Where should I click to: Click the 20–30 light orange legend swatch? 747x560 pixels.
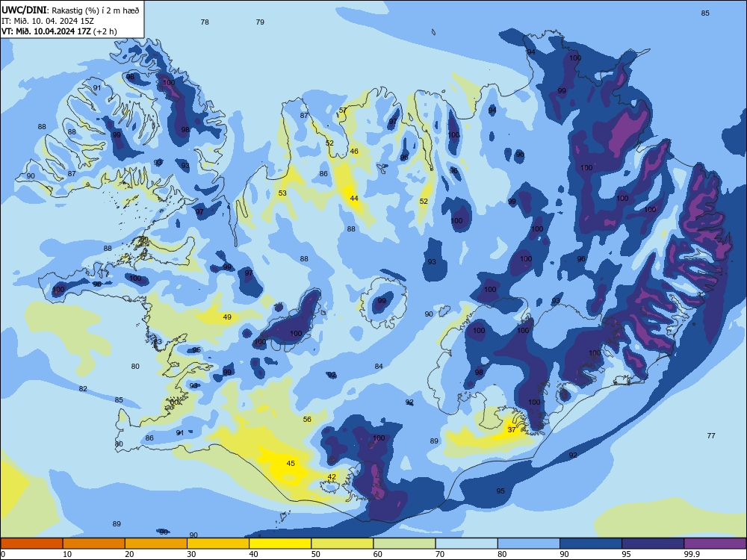pos(156,544)
